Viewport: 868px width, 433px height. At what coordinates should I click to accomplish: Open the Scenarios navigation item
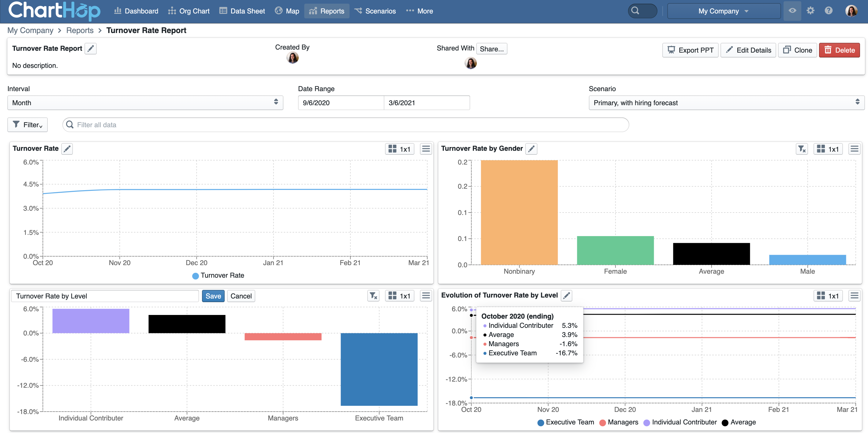[x=375, y=11]
